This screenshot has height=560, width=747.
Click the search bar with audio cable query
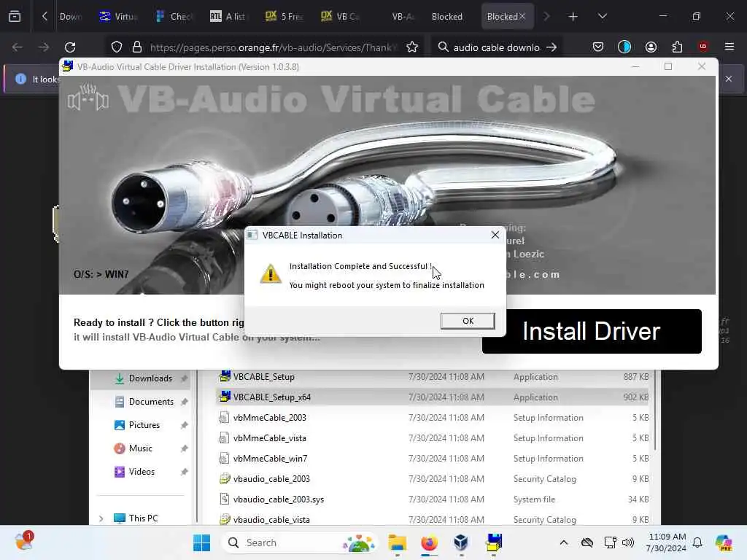point(496,47)
